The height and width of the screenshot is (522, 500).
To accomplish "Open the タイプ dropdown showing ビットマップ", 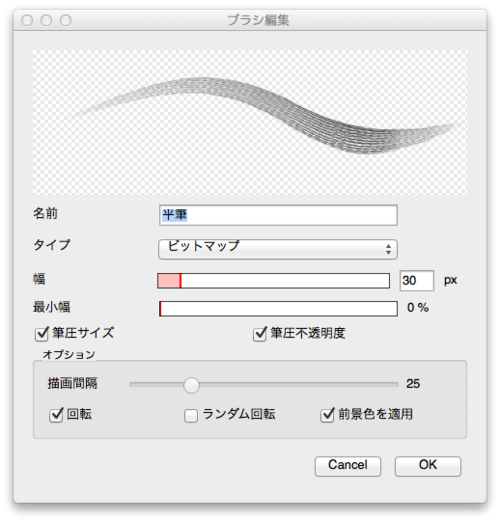I will 278,249.
